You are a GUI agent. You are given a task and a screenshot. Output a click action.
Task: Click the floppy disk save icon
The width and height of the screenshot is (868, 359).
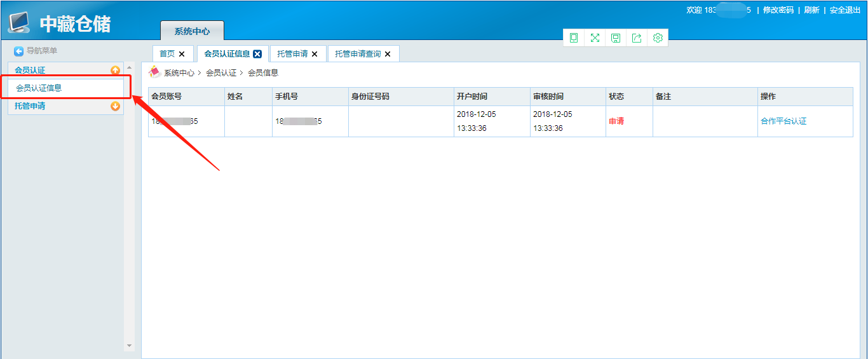point(616,38)
